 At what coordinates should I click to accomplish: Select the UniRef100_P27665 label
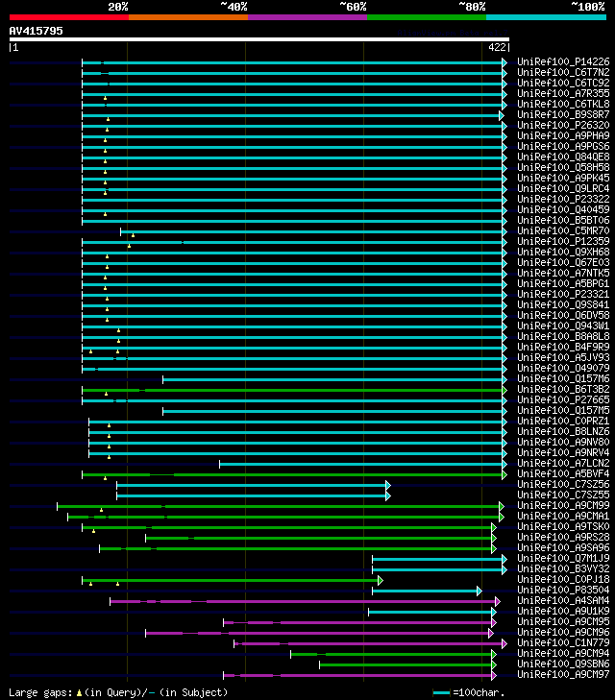pos(563,400)
